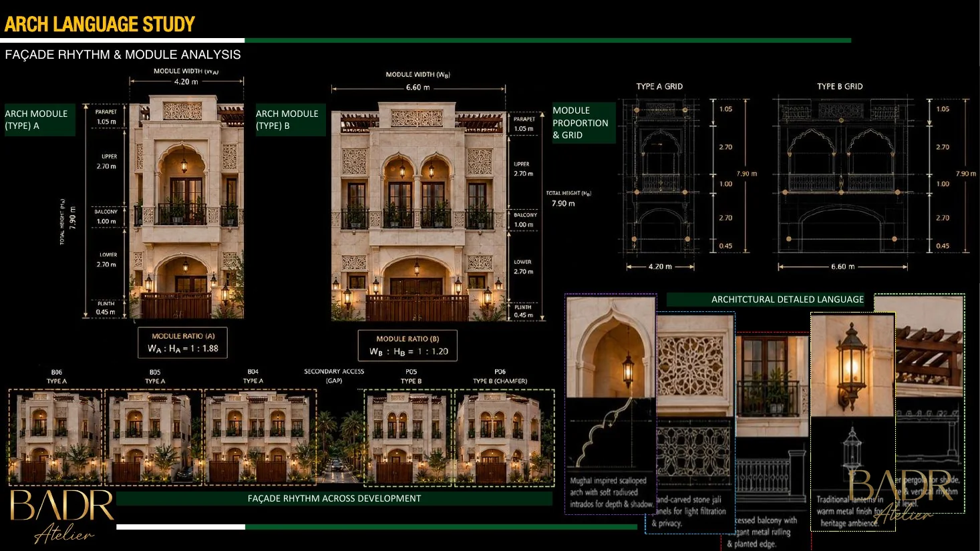Viewport: 980px width, 551px height.
Task: Open the B04 TYPE A building thumbnail
Action: tap(261, 437)
